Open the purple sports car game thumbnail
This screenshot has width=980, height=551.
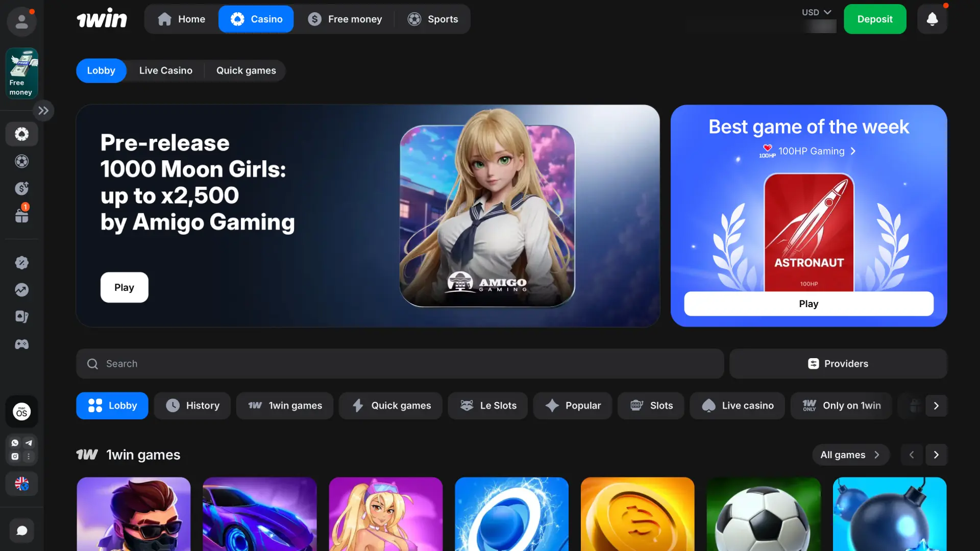pyautogui.click(x=260, y=514)
